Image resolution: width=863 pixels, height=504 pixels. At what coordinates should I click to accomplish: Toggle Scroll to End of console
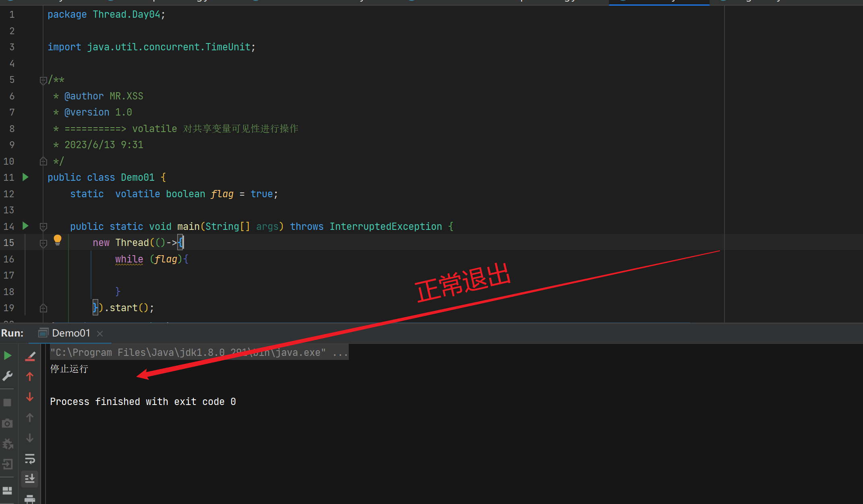(x=30, y=479)
